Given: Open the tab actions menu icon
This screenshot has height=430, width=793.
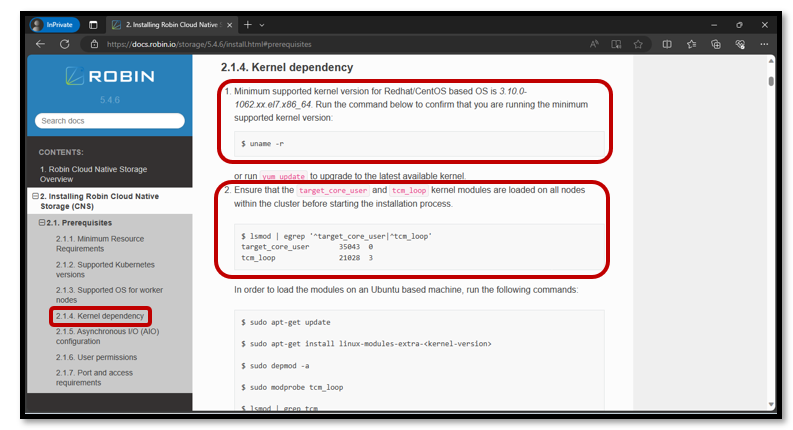Looking at the screenshot, I should [93, 25].
